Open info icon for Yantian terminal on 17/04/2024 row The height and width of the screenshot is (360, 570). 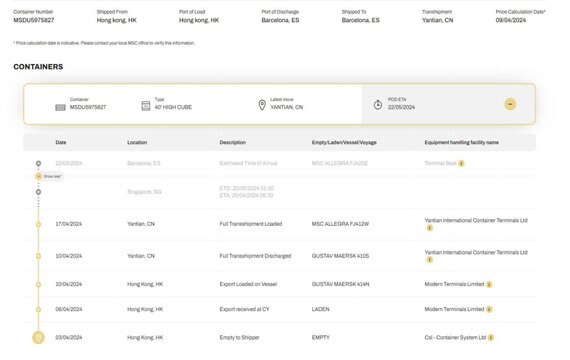[x=429, y=228]
